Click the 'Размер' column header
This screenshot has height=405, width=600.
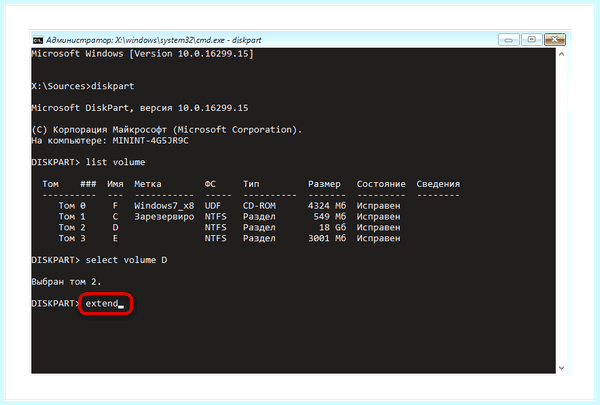pos(324,184)
